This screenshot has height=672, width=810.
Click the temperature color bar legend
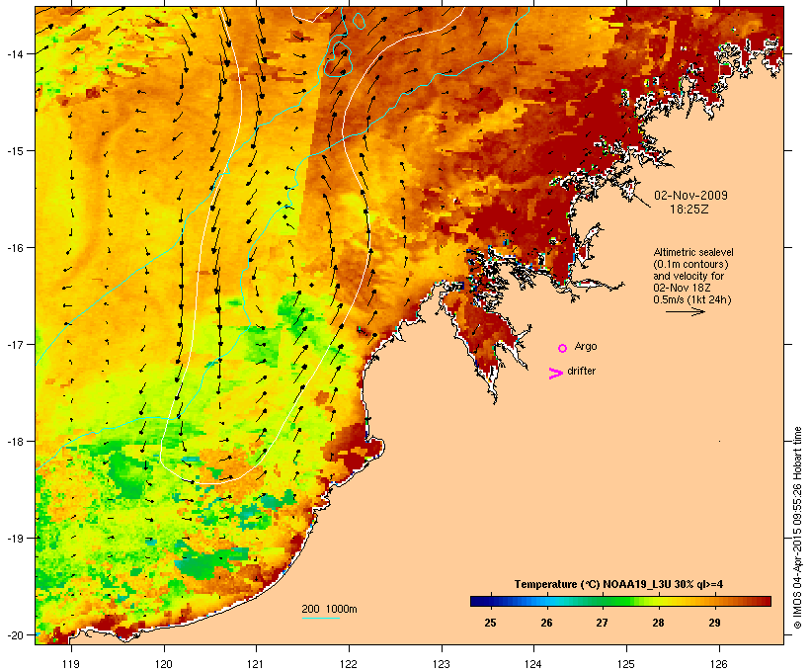(x=620, y=601)
